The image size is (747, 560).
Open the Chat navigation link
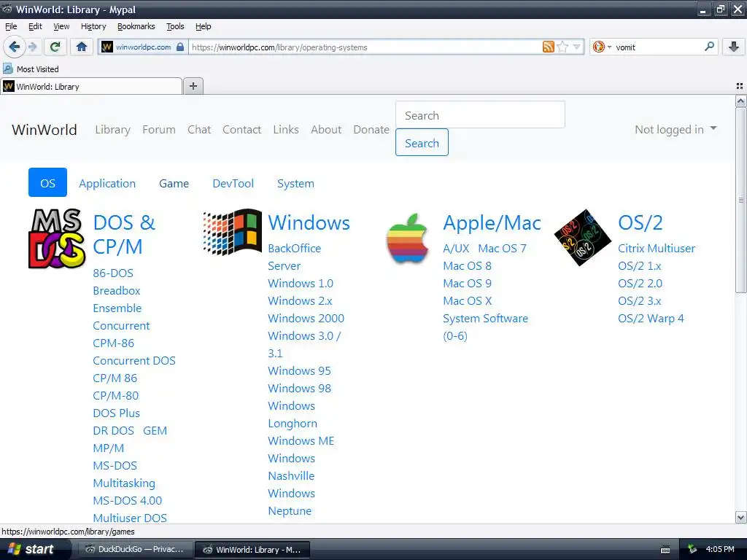199,130
